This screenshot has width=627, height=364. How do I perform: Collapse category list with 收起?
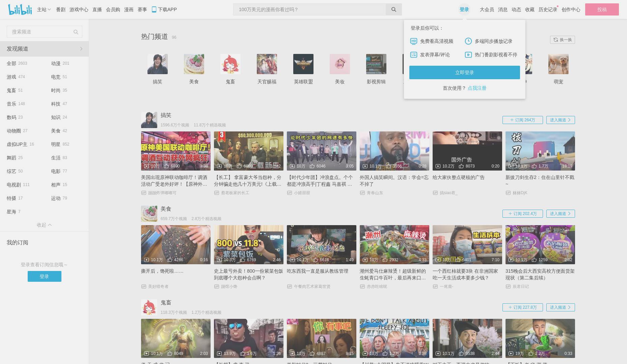[x=44, y=225]
